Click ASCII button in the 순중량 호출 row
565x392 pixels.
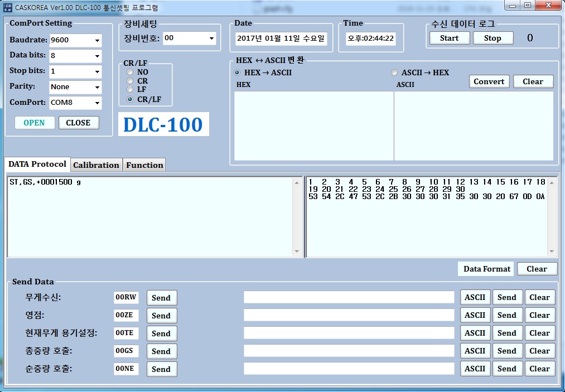(x=475, y=369)
